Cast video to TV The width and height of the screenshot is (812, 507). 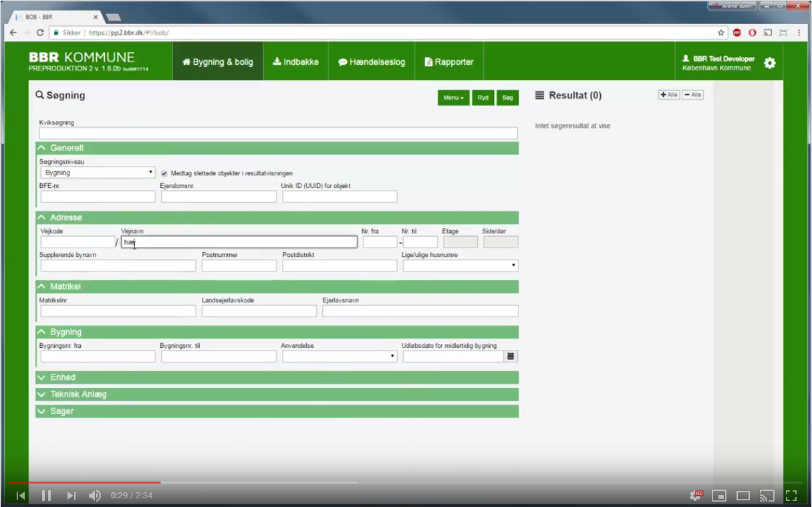pos(767,496)
